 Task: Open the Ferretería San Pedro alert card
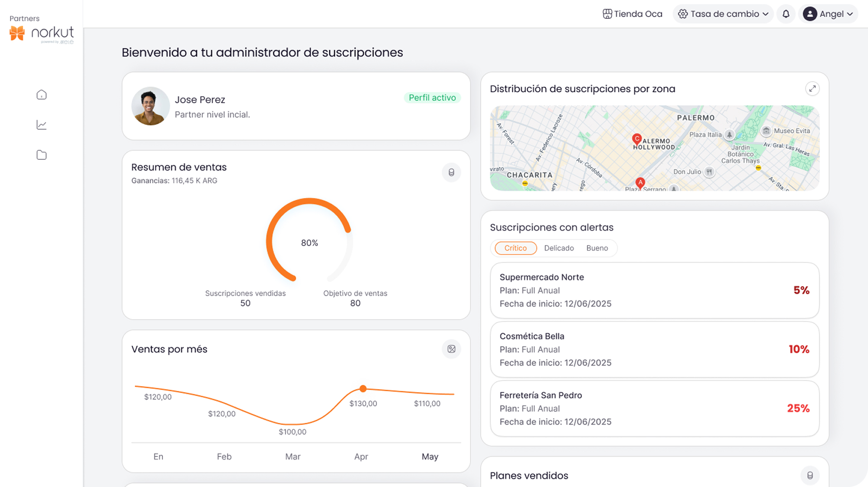pos(654,408)
